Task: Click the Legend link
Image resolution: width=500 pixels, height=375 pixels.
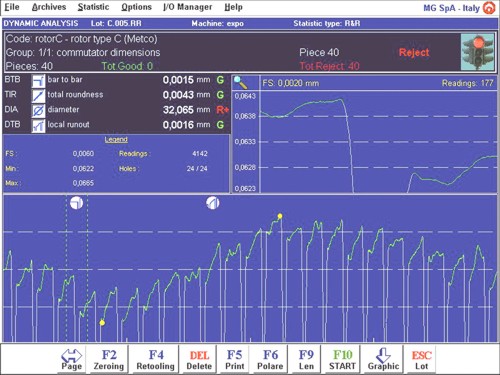Action: click(116, 139)
